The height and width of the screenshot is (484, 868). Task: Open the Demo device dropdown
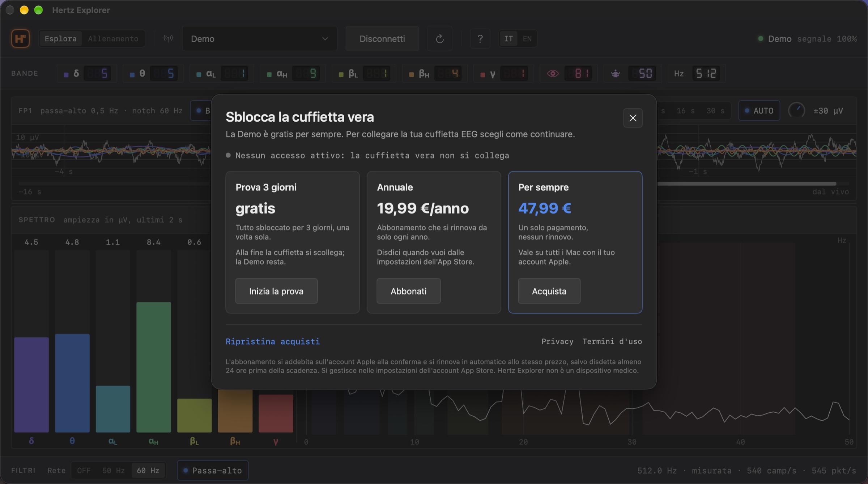pyautogui.click(x=259, y=38)
